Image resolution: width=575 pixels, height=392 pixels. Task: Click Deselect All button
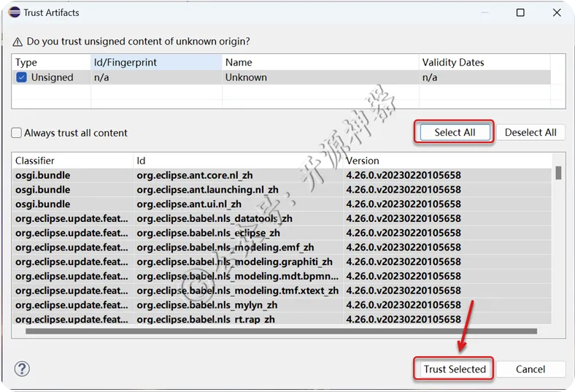click(x=530, y=132)
